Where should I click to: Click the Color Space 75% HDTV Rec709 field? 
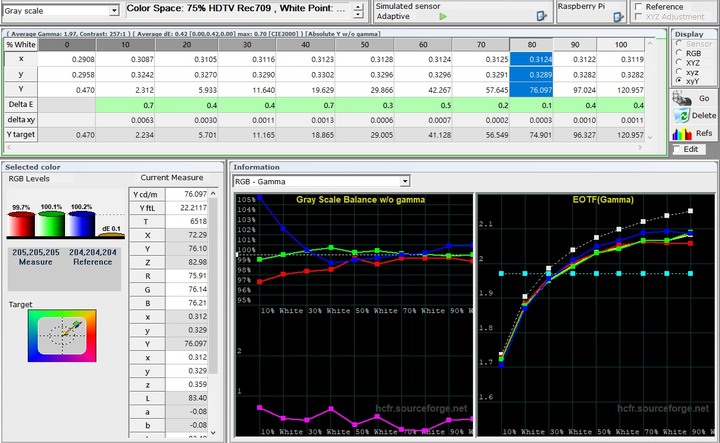[239, 11]
